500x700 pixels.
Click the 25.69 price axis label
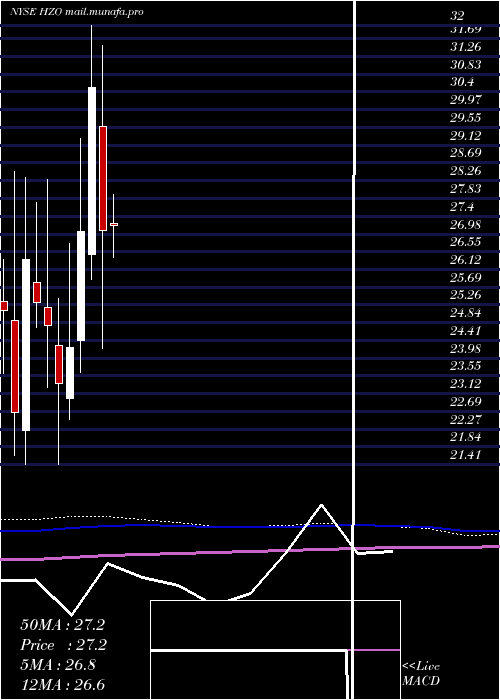[x=466, y=277]
